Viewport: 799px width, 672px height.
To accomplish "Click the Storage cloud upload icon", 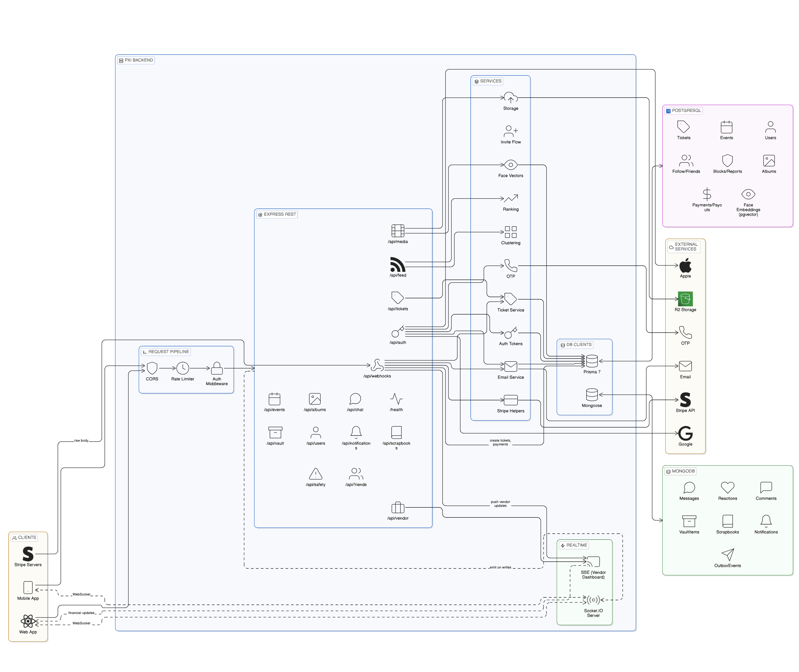I will point(510,98).
